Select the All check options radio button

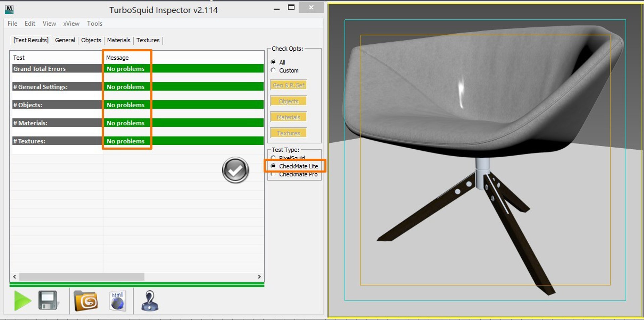tap(273, 62)
